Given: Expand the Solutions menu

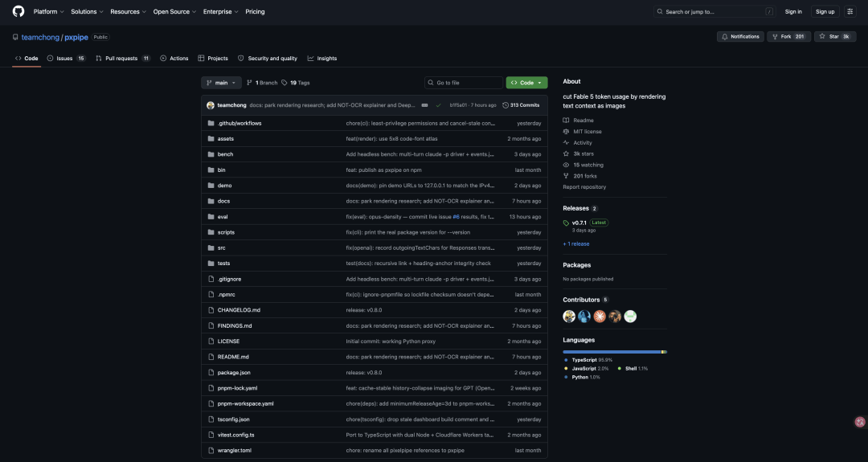Looking at the screenshot, I should [87, 11].
